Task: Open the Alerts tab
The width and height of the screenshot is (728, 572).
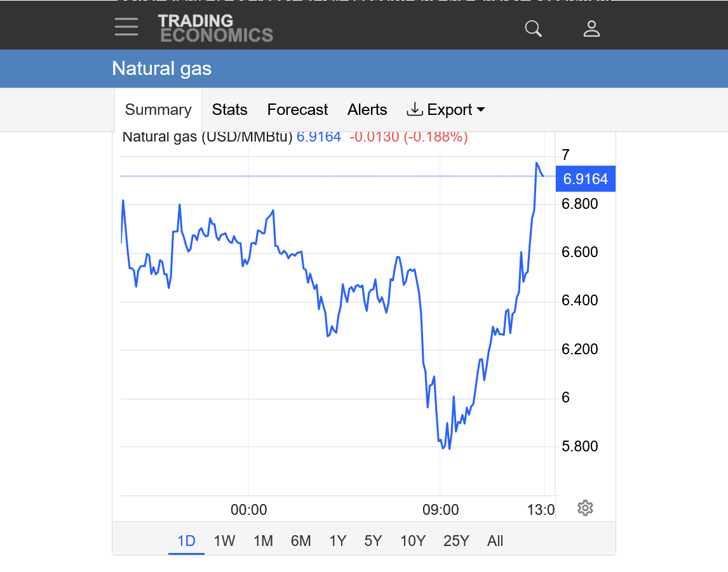Action: coord(367,110)
